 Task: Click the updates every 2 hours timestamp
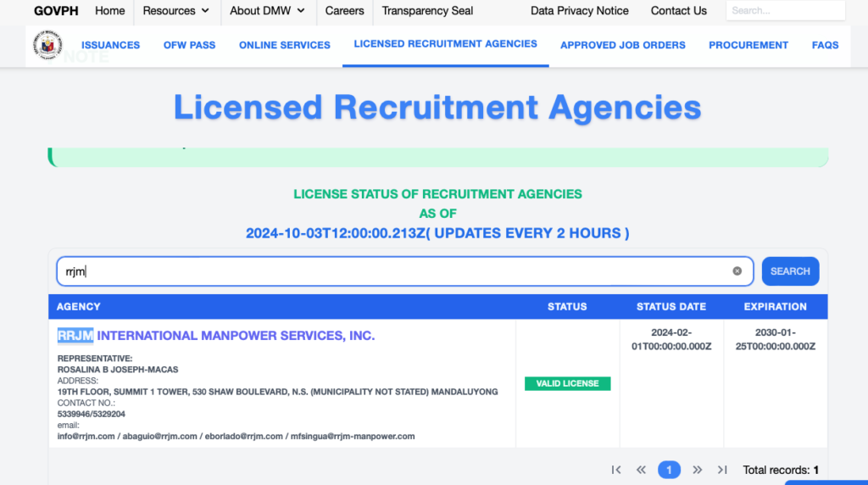pyautogui.click(x=437, y=233)
